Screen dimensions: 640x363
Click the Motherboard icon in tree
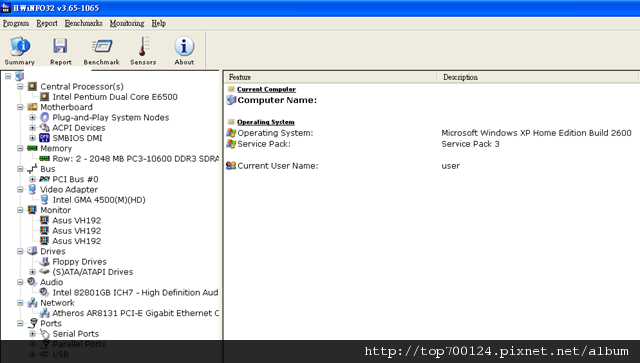click(x=32, y=107)
